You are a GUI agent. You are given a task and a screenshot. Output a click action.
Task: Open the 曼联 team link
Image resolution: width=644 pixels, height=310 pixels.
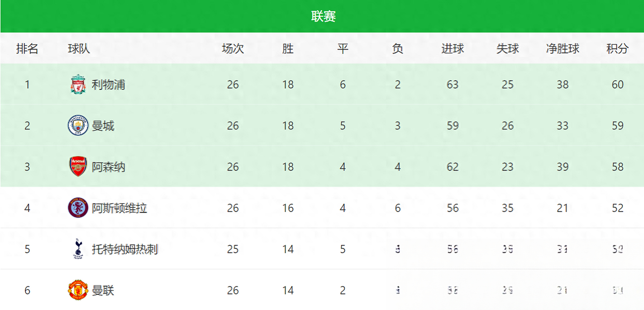[x=103, y=291]
